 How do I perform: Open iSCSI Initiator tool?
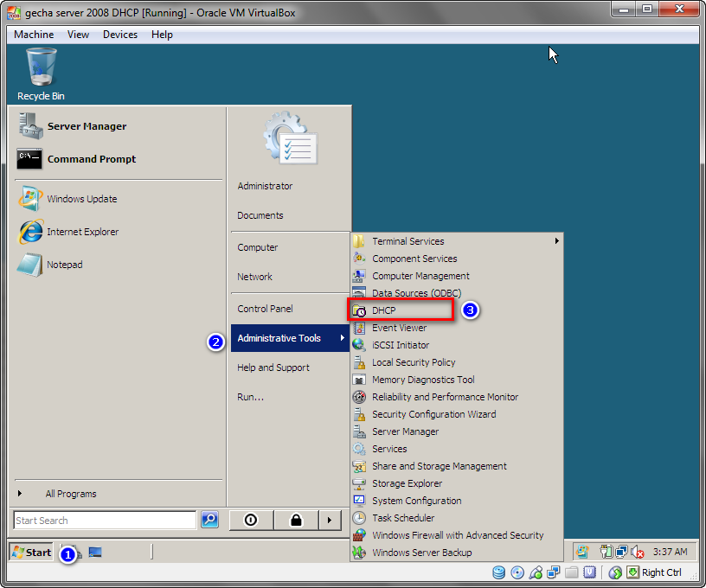click(457, 345)
